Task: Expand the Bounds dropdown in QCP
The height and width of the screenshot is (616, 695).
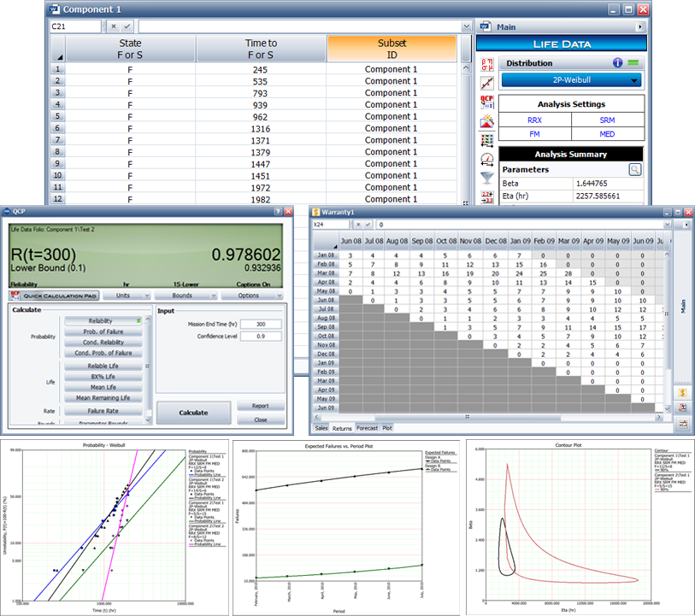Action: (x=188, y=296)
